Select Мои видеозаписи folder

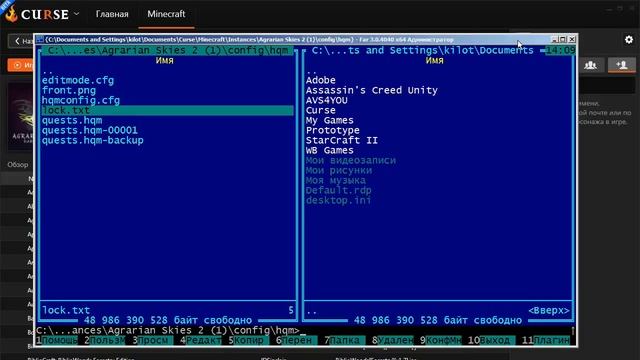[x=351, y=160]
